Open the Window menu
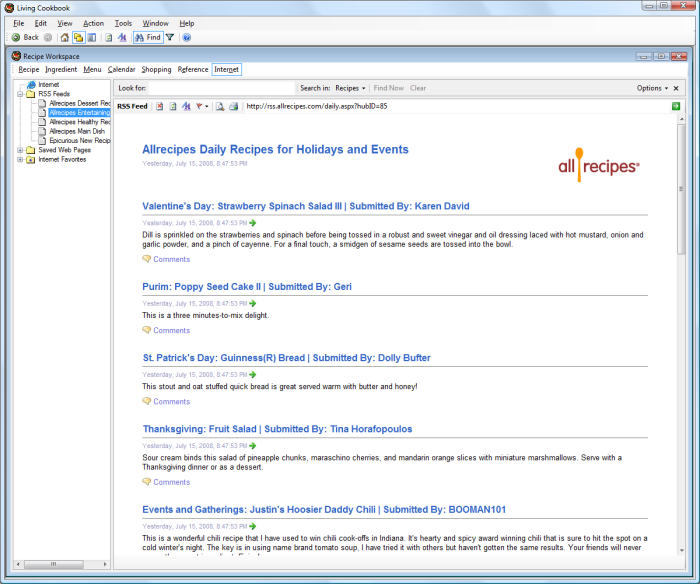700x584 pixels. click(x=155, y=23)
